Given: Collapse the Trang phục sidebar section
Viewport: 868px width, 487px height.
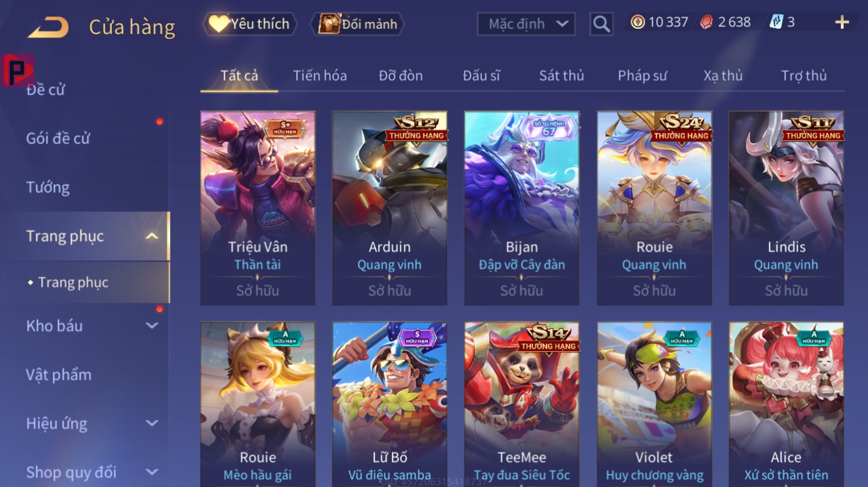Looking at the screenshot, I should coord(152,236).
